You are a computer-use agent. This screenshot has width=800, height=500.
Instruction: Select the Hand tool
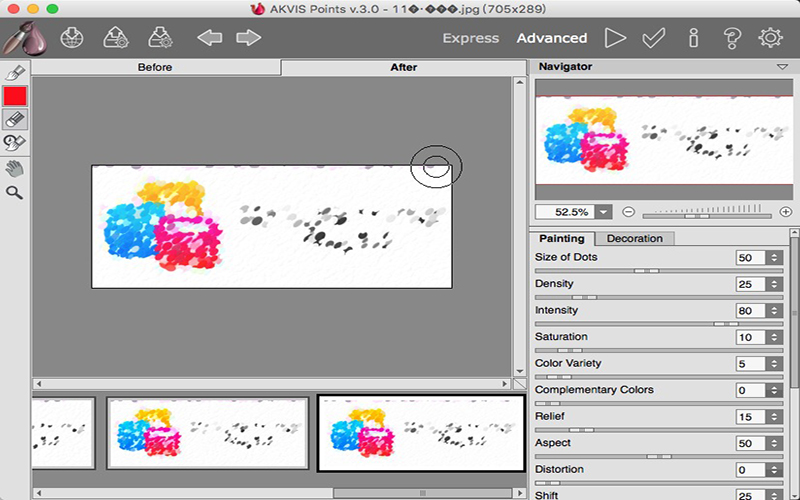(15, 167)
